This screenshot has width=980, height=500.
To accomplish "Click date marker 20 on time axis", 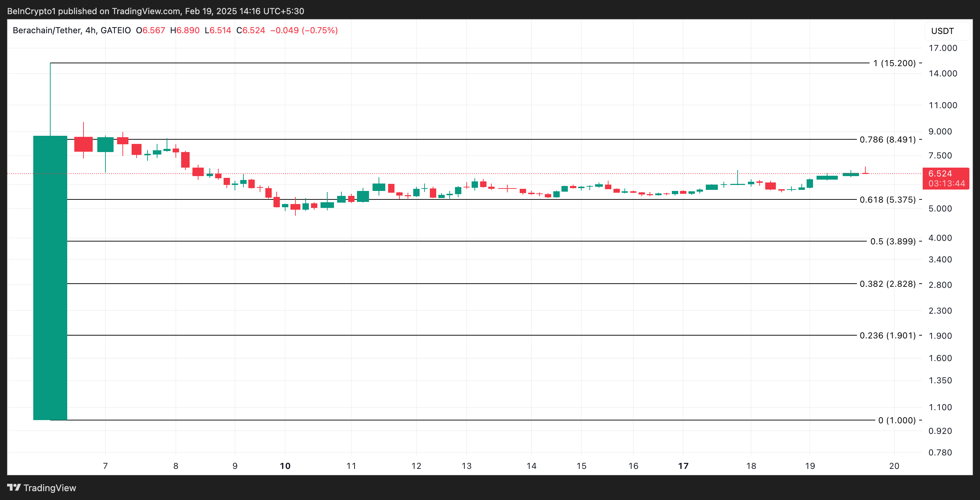I will coord(894,466).
